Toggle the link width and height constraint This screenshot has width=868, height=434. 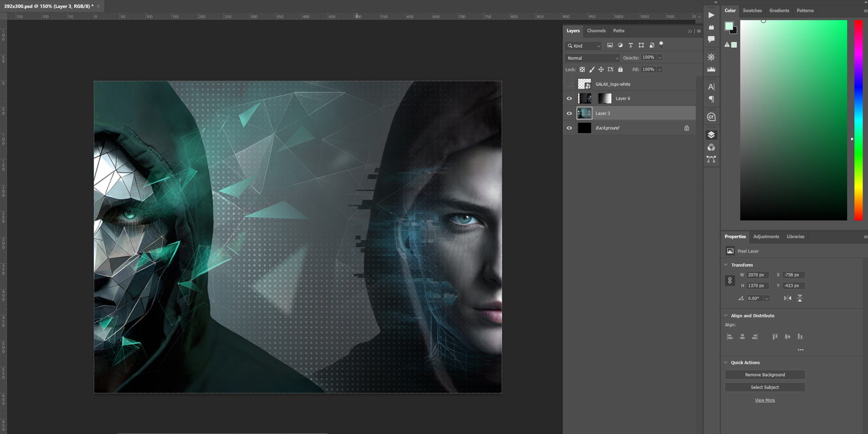tap(730, 280)
